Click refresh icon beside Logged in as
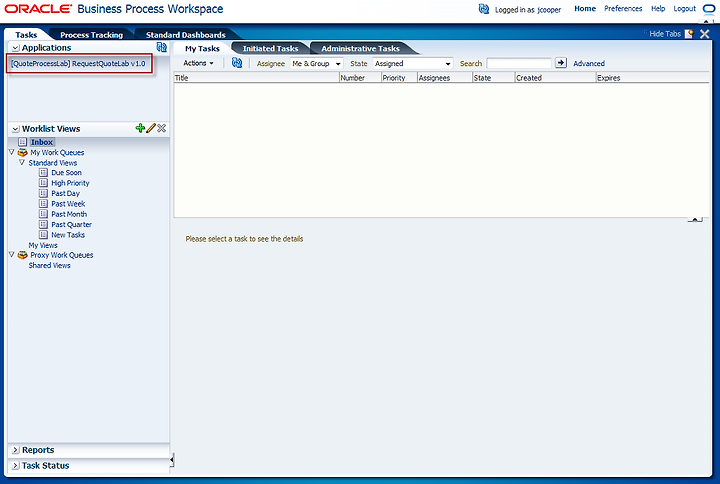The image size is (720, 484). click(484, 9)
